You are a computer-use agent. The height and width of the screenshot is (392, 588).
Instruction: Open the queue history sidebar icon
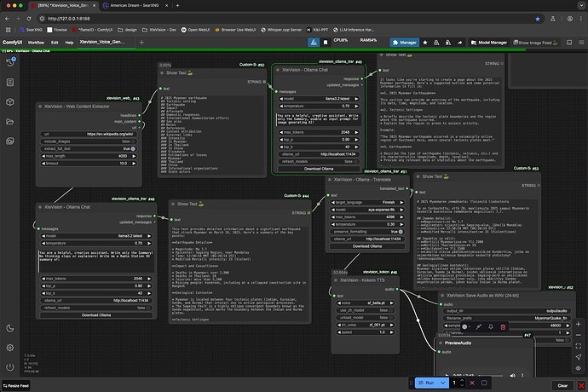(x=10, y=62)
